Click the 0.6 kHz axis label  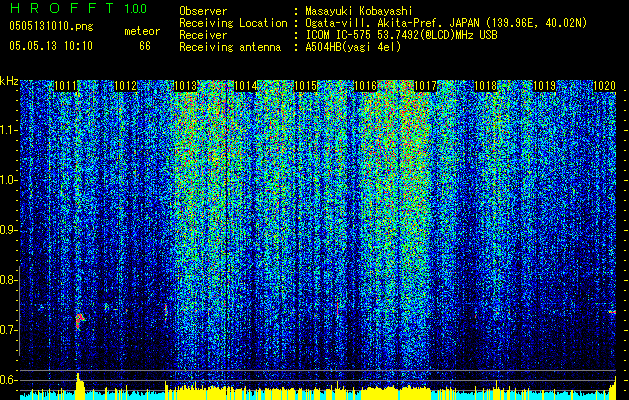point(8,380)
